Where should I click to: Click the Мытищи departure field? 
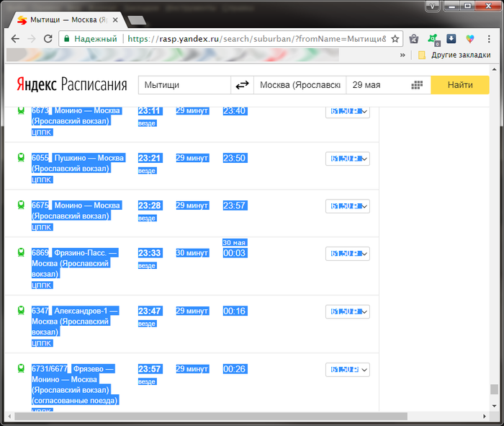coord(184,85)
